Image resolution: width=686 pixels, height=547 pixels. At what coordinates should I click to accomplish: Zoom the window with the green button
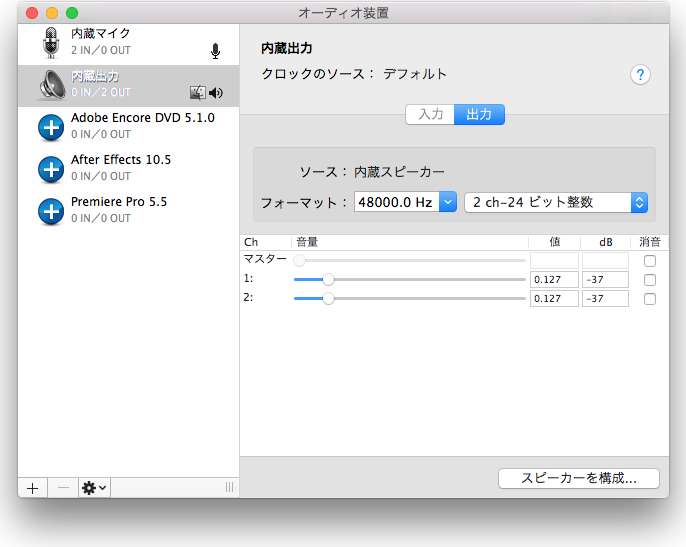coord(72,13)
